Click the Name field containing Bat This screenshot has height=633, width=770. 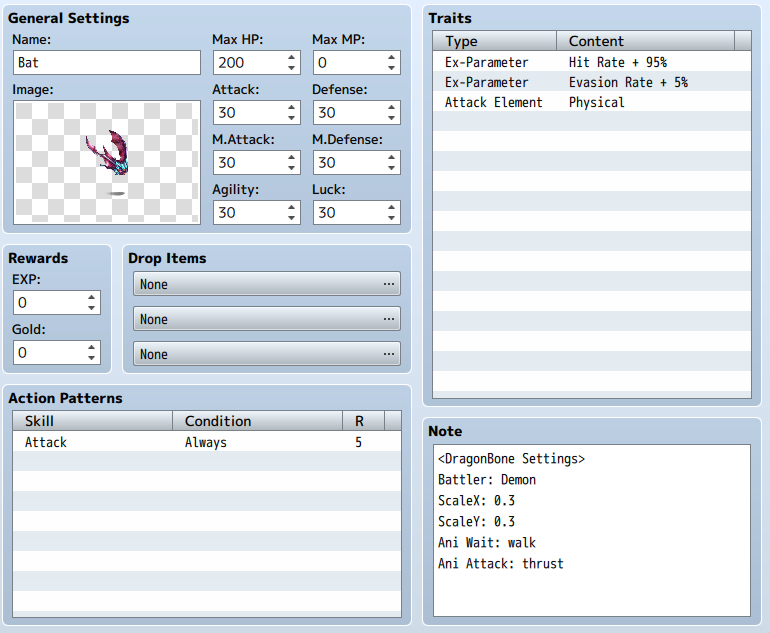[107, 62]
